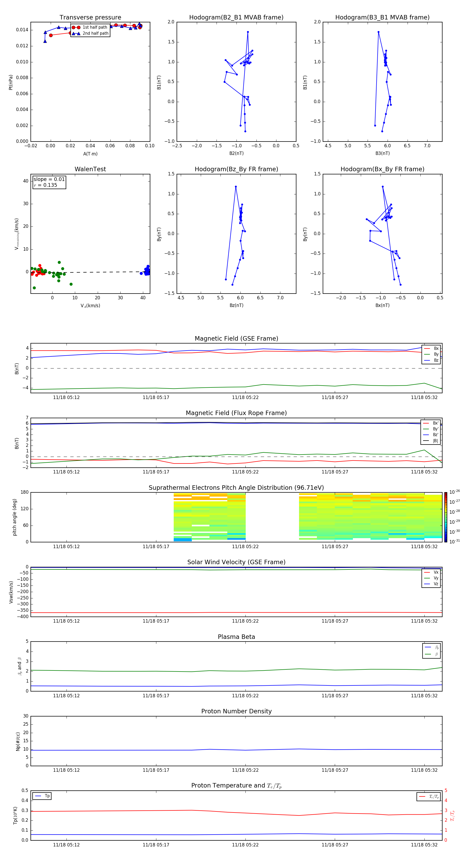Click the 'Pt(nPa)' y-axis label

pyautogui.click(x=11, y=82)
